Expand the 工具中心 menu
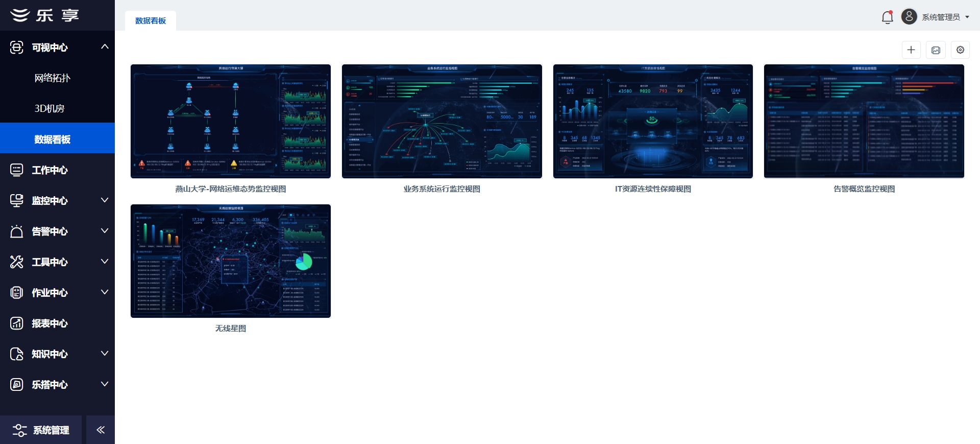The height and width of the screenshot is (444, 980). (x=105, y=262)
